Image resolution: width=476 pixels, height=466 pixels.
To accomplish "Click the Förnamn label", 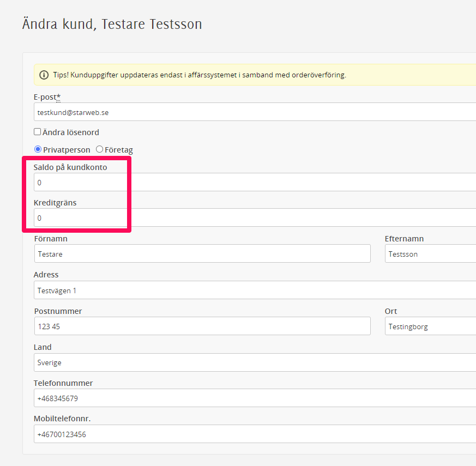I will tap(51, 239).
